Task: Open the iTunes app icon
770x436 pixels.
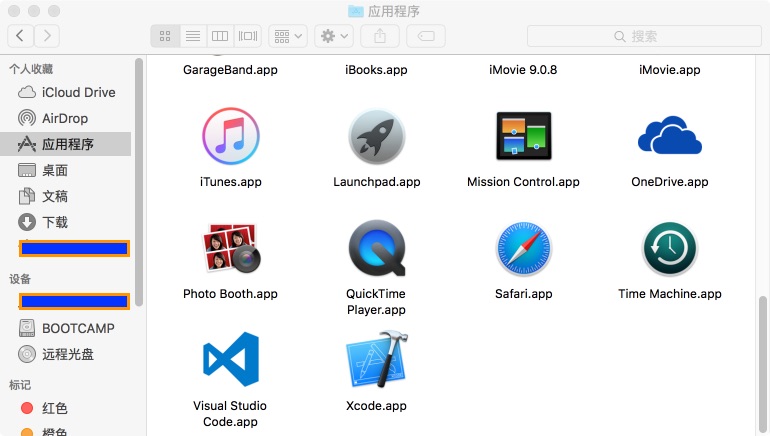Action: click(230, 136)
